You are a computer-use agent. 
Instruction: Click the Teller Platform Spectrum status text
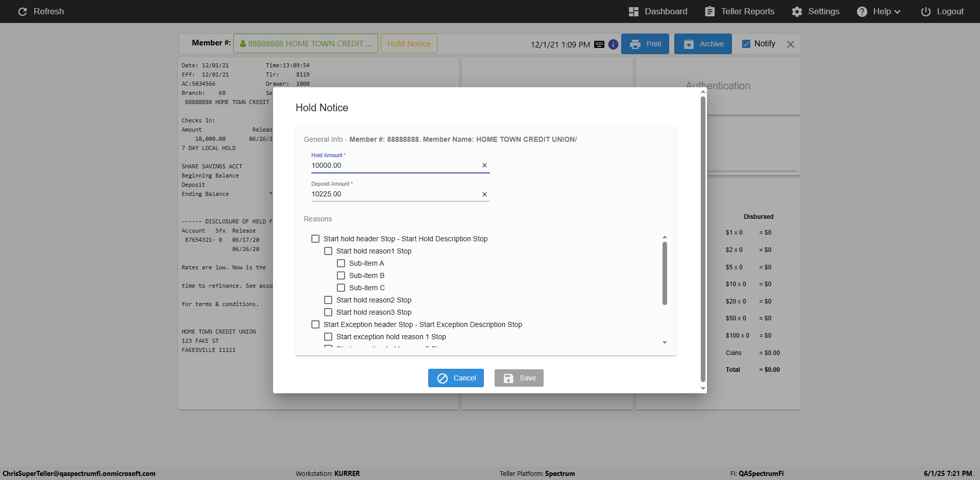[x=537, y=473]
